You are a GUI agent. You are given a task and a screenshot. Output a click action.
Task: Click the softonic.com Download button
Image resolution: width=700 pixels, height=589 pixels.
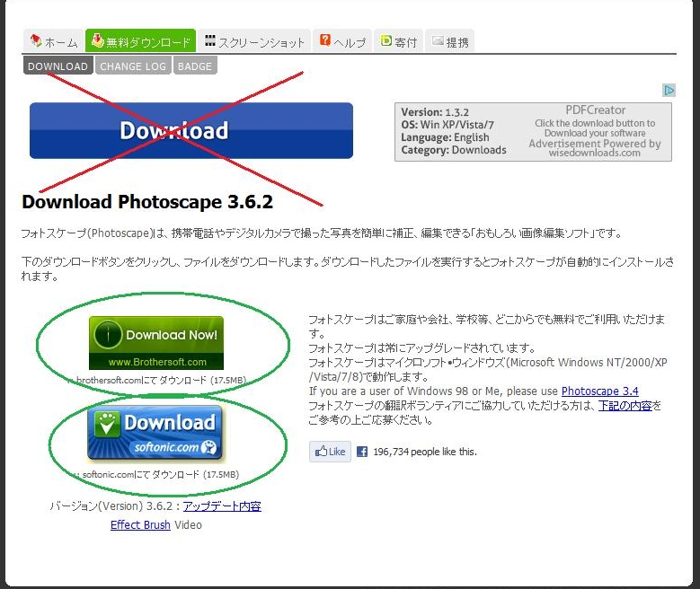pos(155,433)
